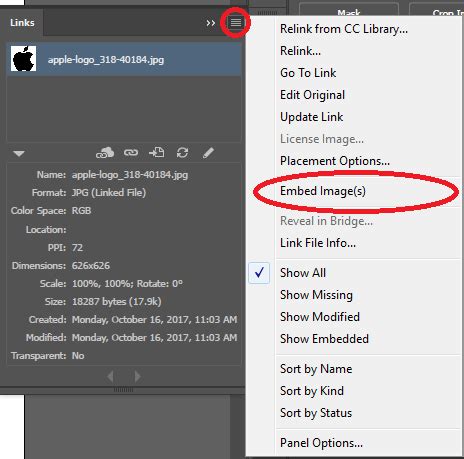Choose Relink from CC Library...
Screen dimensions: 464x459
tap(344, 29)
